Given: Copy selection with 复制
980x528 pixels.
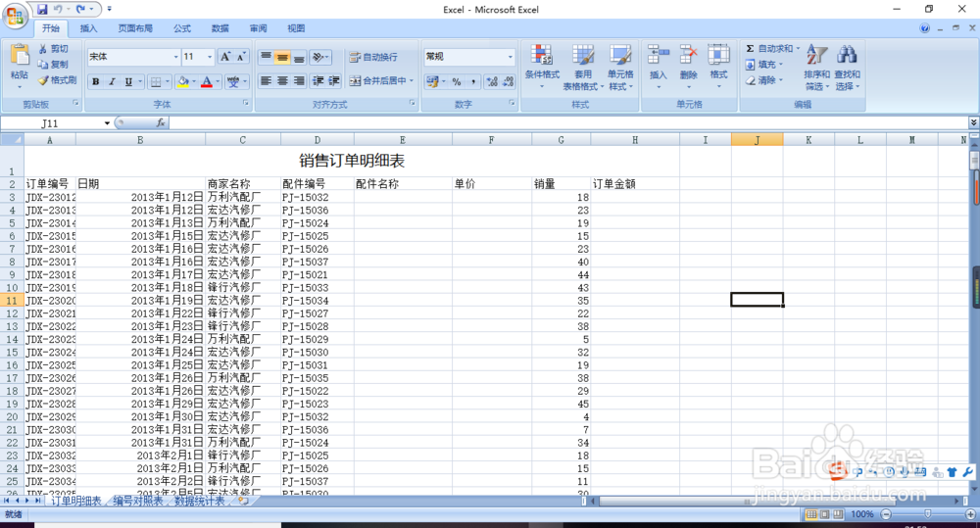Looking at the screenshot, I should [x=54, y=65].
